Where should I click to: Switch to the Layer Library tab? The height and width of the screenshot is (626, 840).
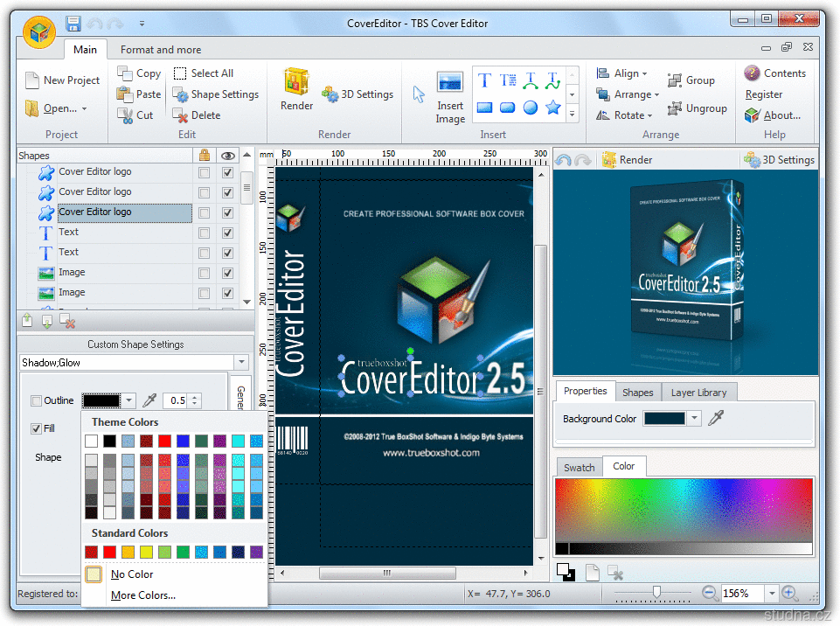click(x=698, y=393)
